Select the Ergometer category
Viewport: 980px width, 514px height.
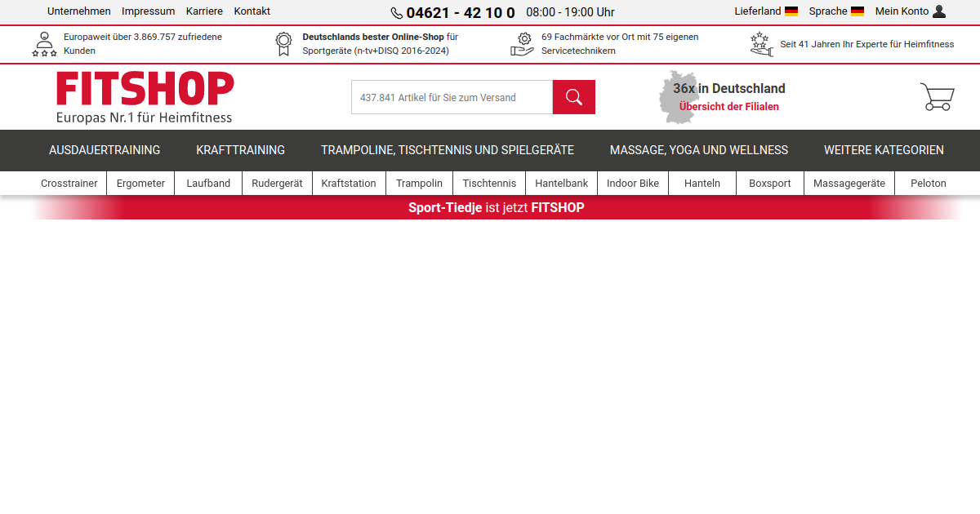point(140,184)
